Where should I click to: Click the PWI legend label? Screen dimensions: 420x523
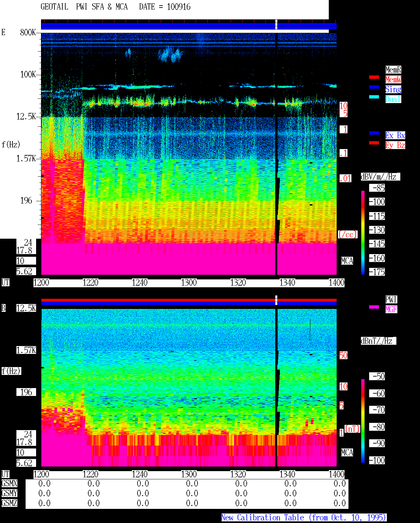(x=391, y=299)
